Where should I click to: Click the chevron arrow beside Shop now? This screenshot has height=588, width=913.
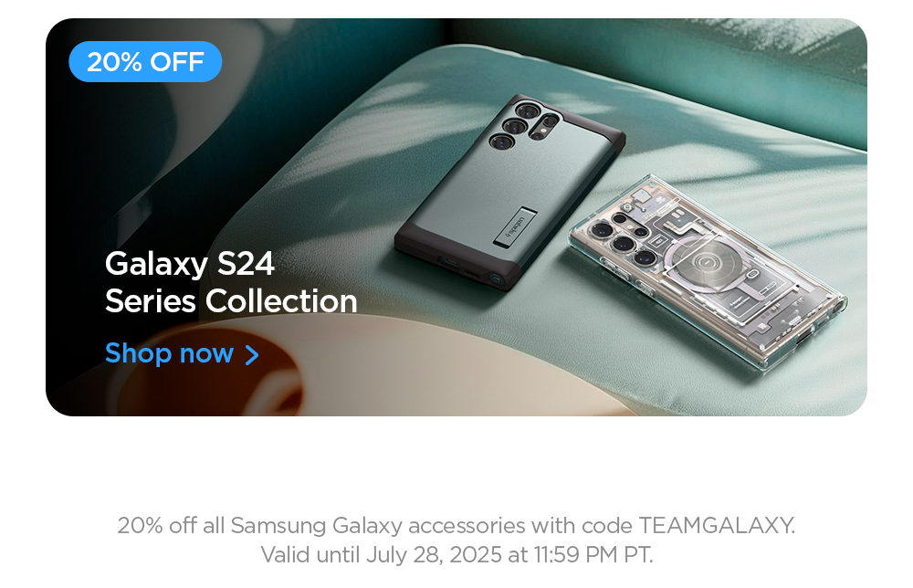(252, 354)
